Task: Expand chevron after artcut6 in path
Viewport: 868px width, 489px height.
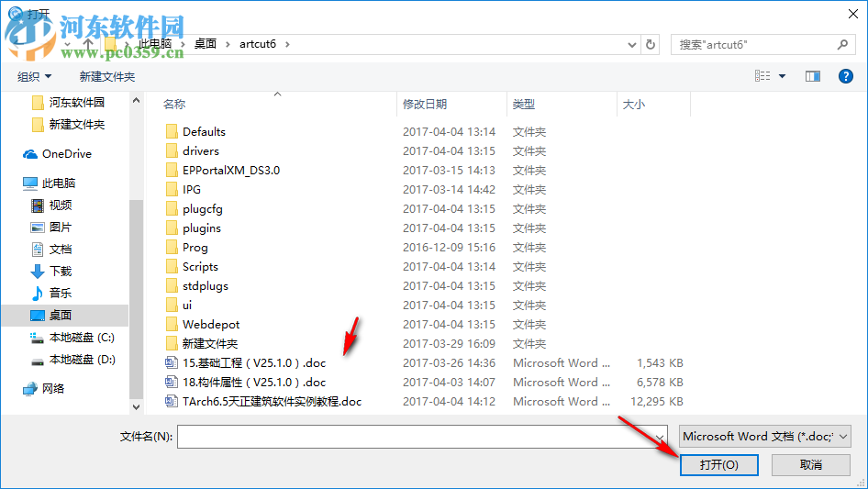Action: 287,44
